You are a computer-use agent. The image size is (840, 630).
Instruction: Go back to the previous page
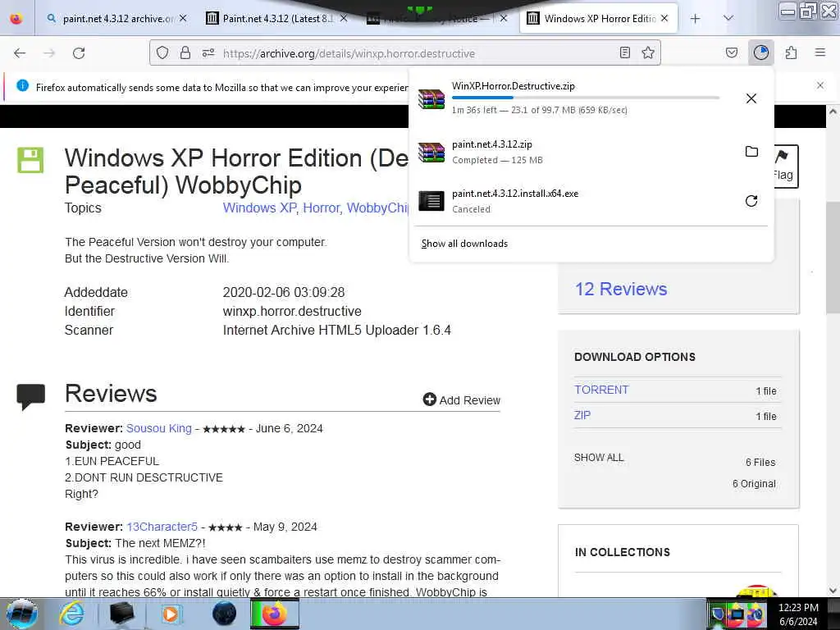[20, 53]
